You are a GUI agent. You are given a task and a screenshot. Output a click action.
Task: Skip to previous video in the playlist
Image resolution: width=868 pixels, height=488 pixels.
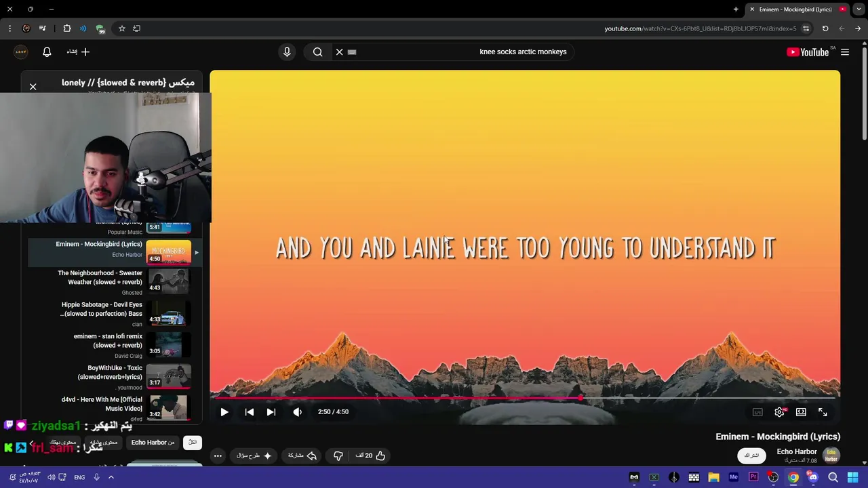point(250,412)
